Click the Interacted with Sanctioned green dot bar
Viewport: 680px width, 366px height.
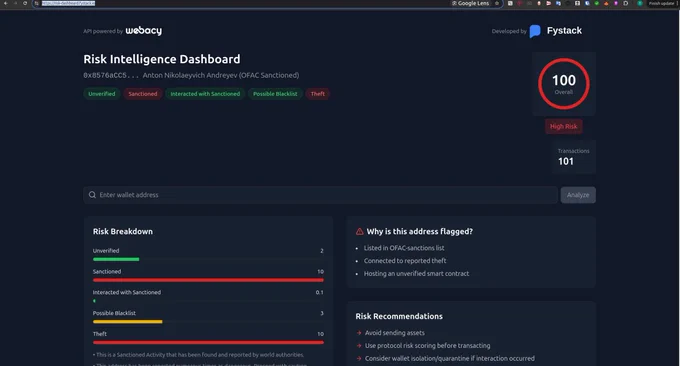click(94, 301)
